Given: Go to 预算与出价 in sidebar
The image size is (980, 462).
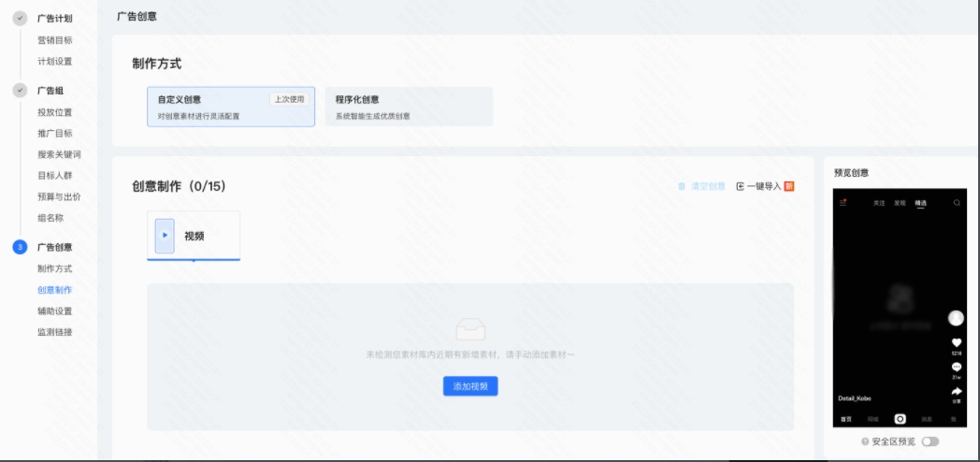Looking at the screenshot, I should (x=59, y=197).
